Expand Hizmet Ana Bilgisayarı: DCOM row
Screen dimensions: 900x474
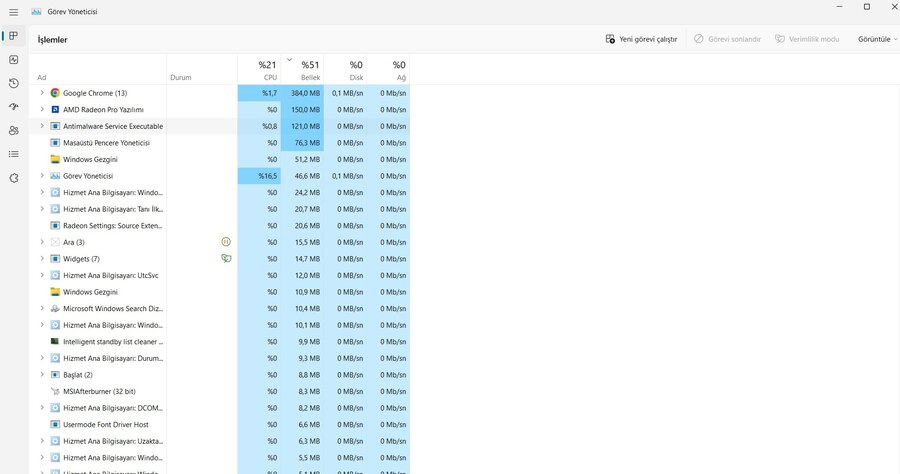[41, 408]
